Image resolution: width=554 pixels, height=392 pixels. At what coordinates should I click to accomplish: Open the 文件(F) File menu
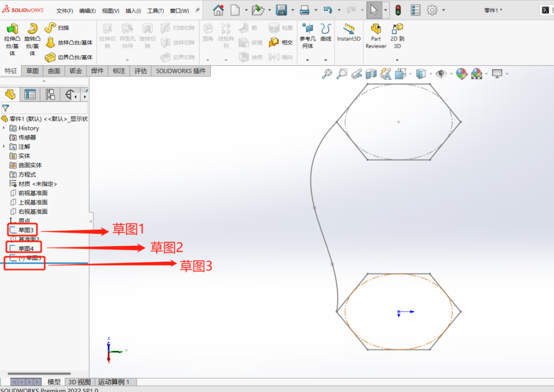tap(65, 11)
